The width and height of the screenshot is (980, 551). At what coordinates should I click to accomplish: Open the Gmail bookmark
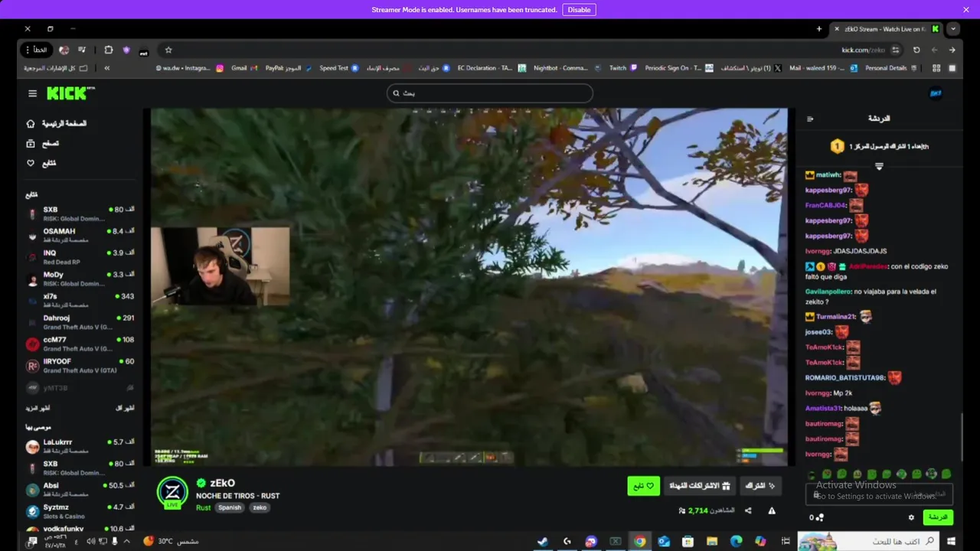tap(244, 68)
